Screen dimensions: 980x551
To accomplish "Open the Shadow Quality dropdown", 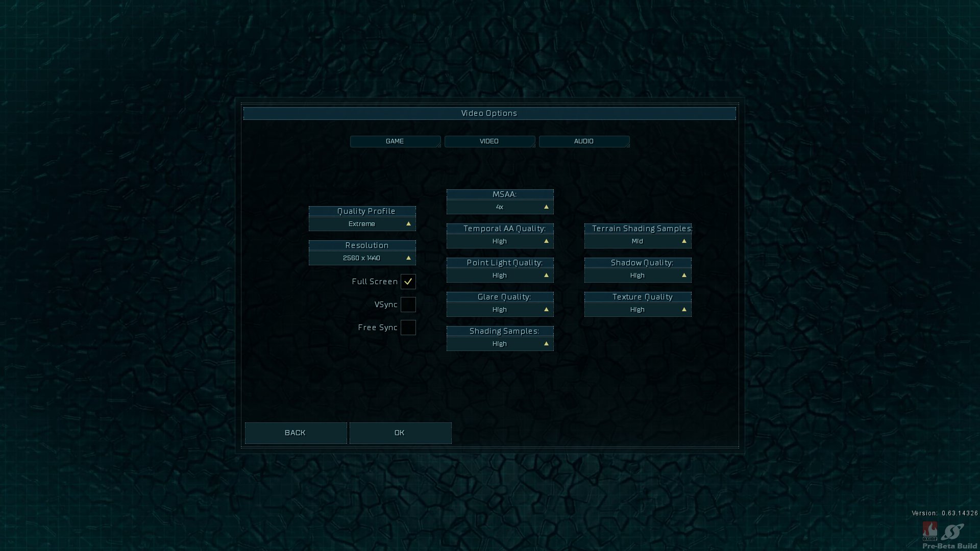I will [x=638, y=275].
